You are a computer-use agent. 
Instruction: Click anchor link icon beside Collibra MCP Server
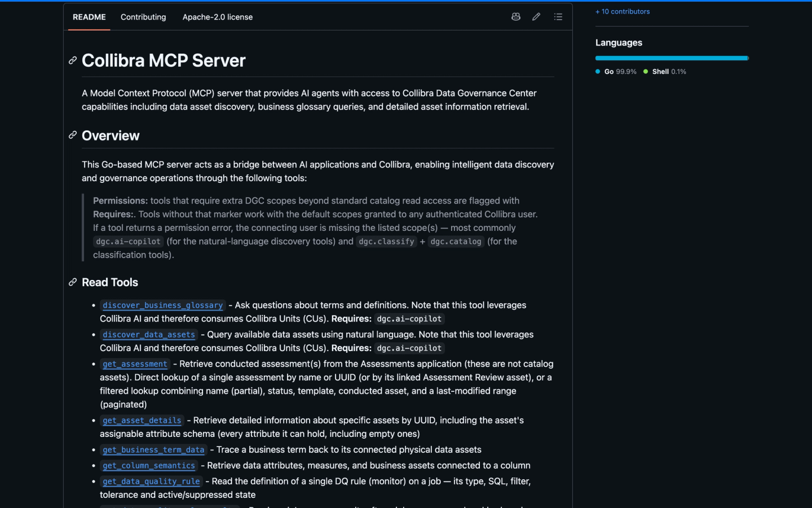[73, 60]
